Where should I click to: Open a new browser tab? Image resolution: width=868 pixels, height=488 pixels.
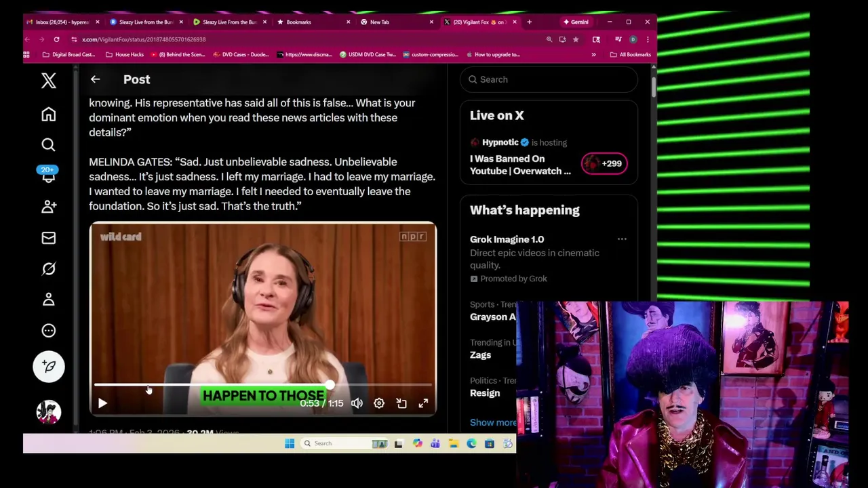(529, 22)
